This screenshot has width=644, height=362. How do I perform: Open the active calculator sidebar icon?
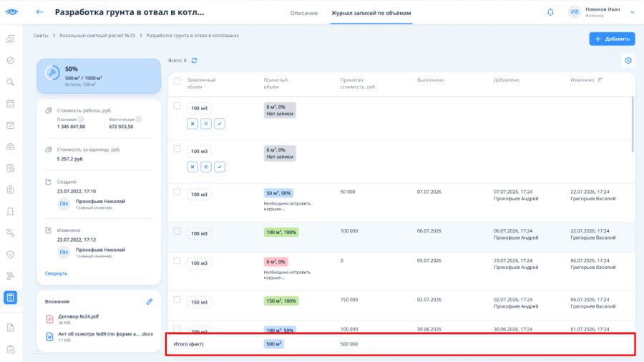click(x=11, y=298)
